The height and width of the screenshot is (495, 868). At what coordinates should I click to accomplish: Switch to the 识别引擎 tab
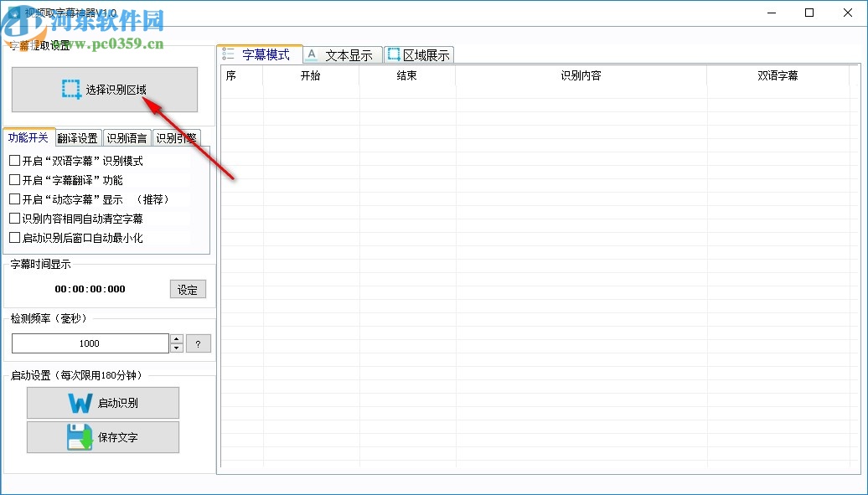(x=176, y=138)
